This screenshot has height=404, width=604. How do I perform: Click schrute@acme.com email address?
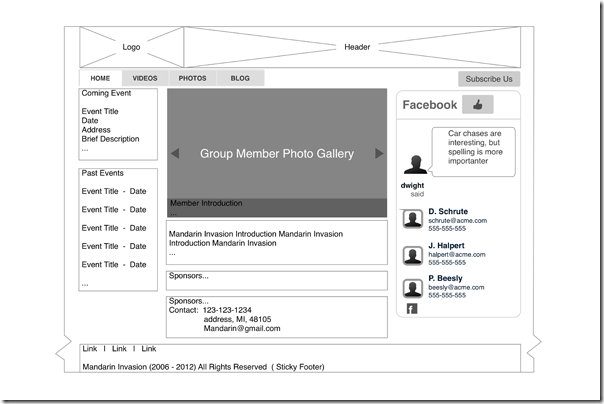[x=458, y=221]
